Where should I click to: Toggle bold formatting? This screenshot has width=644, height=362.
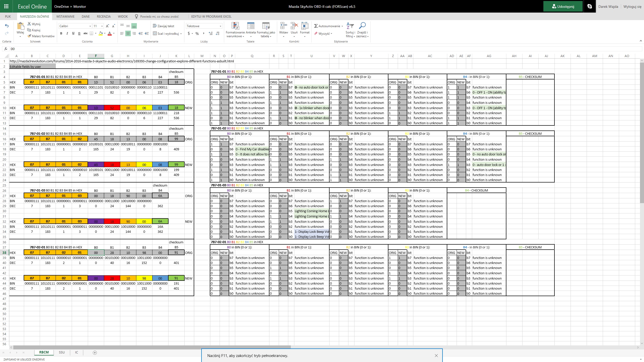tap(61, 33)
